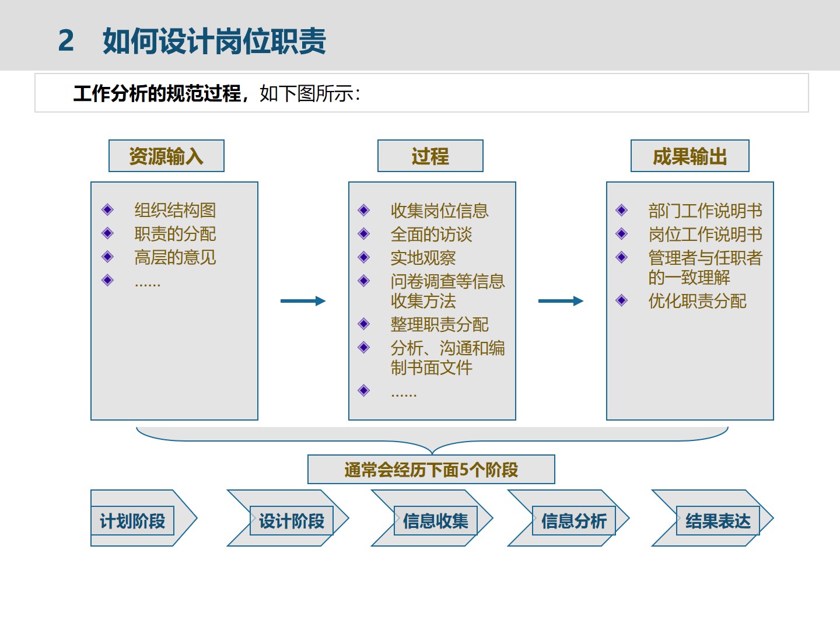The height and width of the screenshot is (630, 840).
Task: Click the diamond bullet beside 整理职责分配
Action: pyautogui.click(x=364, y=324)
